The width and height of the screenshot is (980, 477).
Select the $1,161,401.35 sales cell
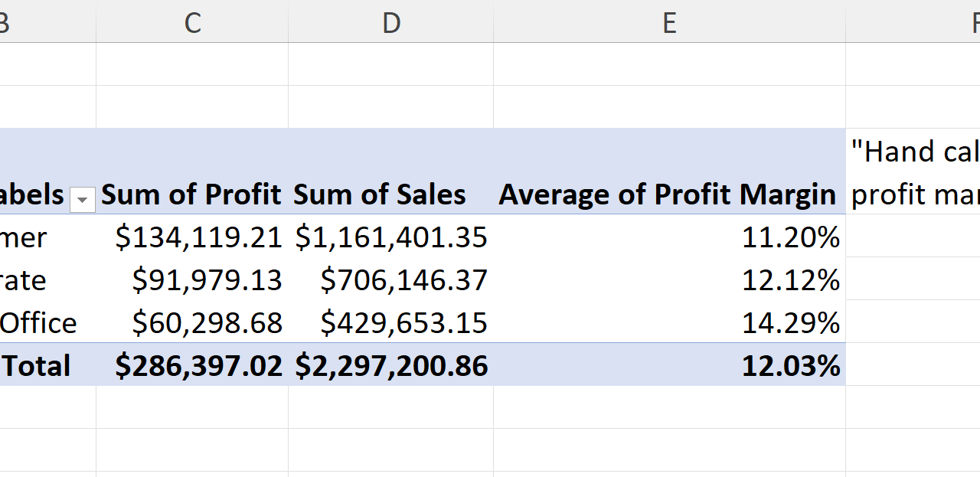tap(391, 237)
